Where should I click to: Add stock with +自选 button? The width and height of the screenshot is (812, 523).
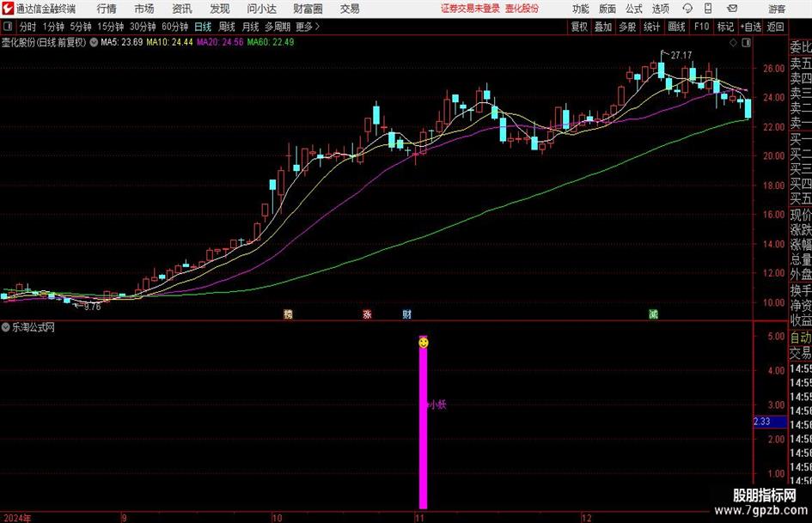pos(750,27)
